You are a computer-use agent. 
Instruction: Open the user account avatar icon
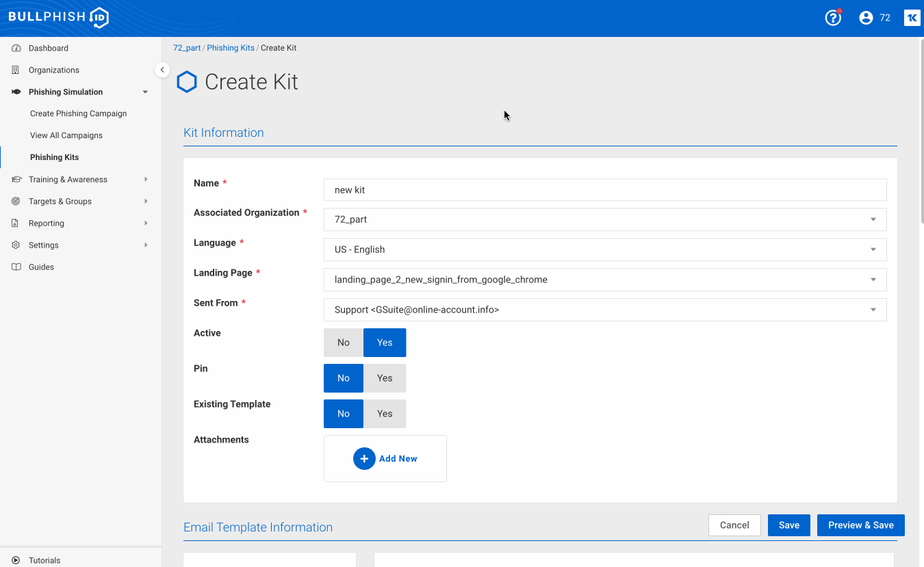pos(866,18)
